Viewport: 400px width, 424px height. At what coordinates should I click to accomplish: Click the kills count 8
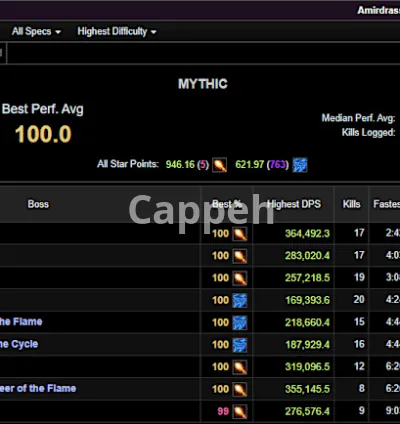pos(362,388)
